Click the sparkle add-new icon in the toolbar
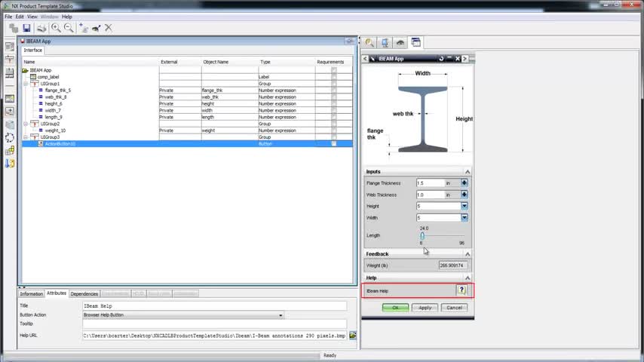The height and width of the screenshot is (362, 644). 84,28
